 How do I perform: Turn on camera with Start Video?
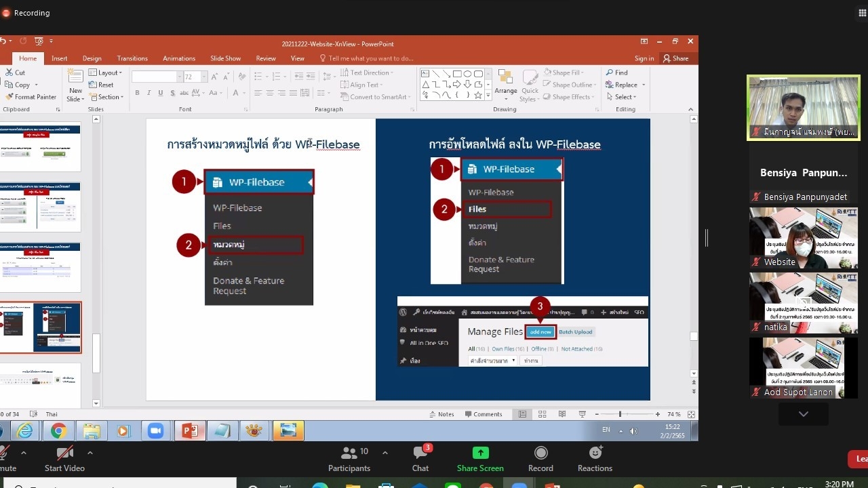pyautogui.click(x=64, y=459)
